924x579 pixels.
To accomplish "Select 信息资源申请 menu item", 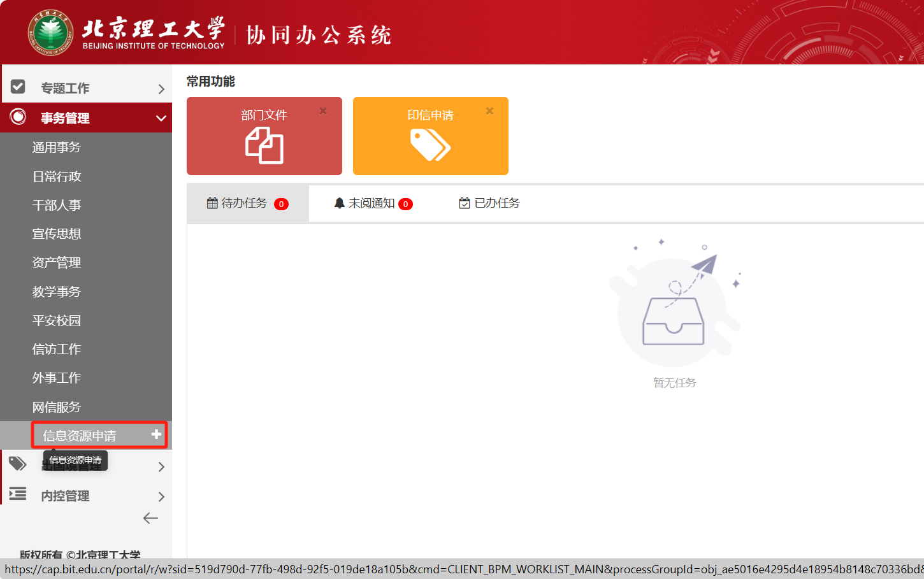I will (80, 436).
